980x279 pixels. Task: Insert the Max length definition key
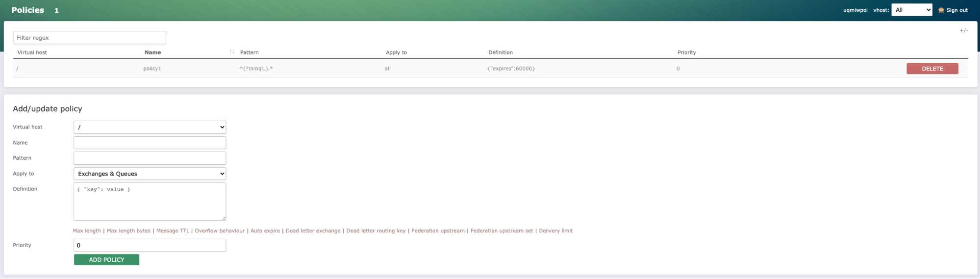87,231
